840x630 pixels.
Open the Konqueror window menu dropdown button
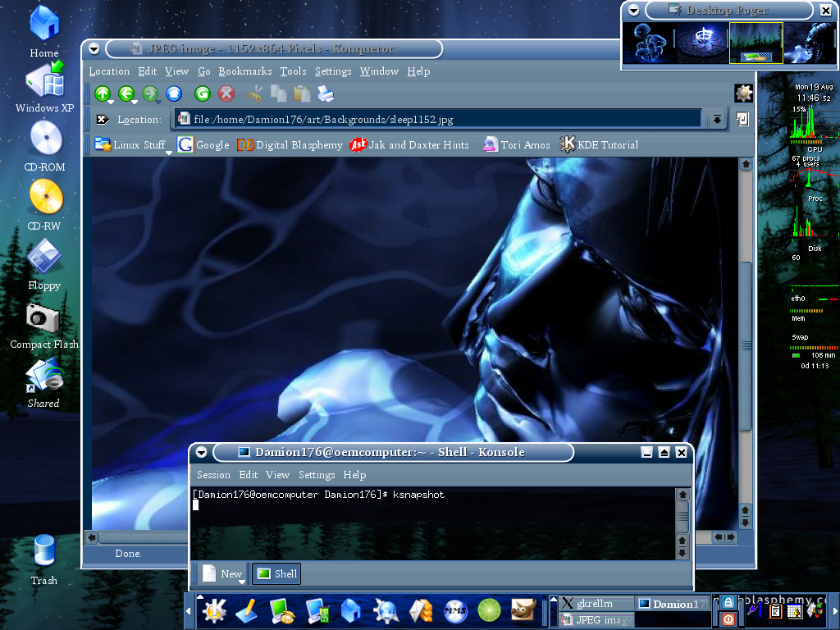(x=94, y=48)
